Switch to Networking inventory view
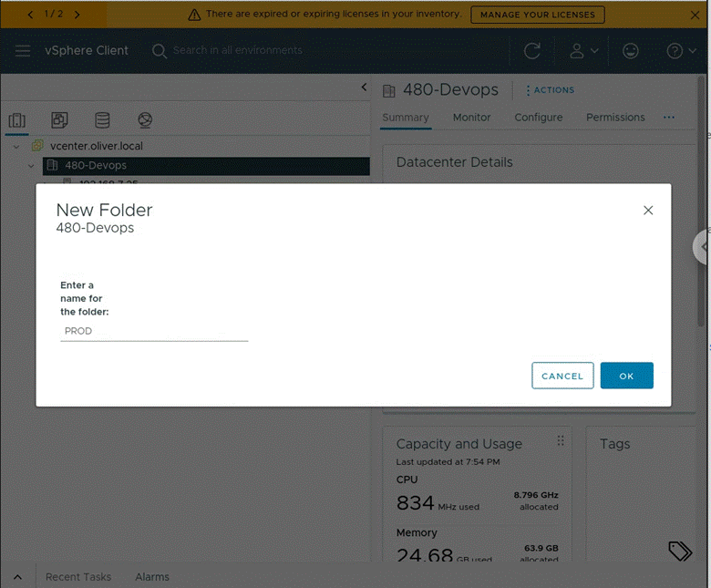This screenshot has width=711, height=588. tap(145, 120)
